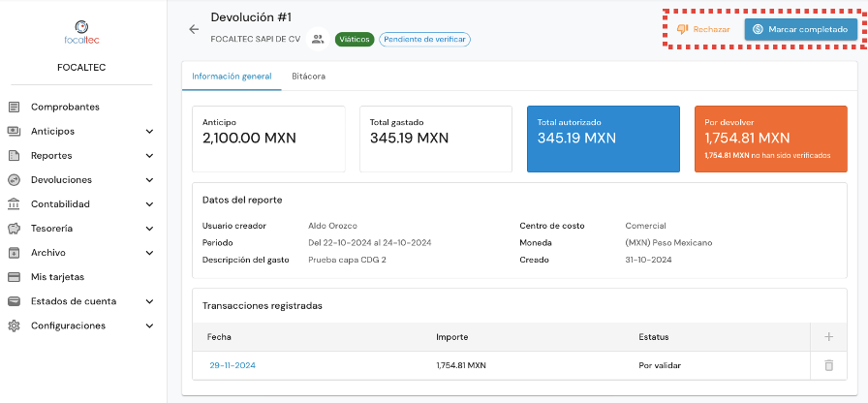The height and width of the screenshot is (403, 868).
Task: Expand the Estados de cuenta chevron
Action: (149, 301)
